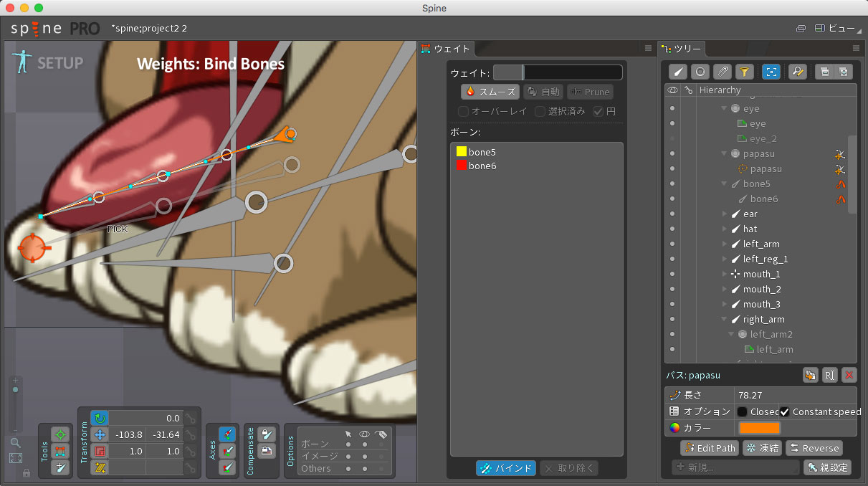868x486 pixels.
Task: Toggle bones filter in tree toolbar
Action: (x=678, y=72)
